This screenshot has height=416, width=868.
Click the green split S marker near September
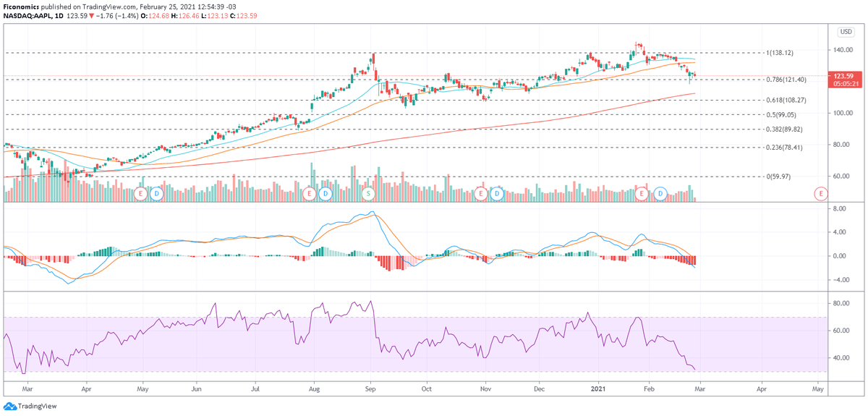[x=368, y=193]
